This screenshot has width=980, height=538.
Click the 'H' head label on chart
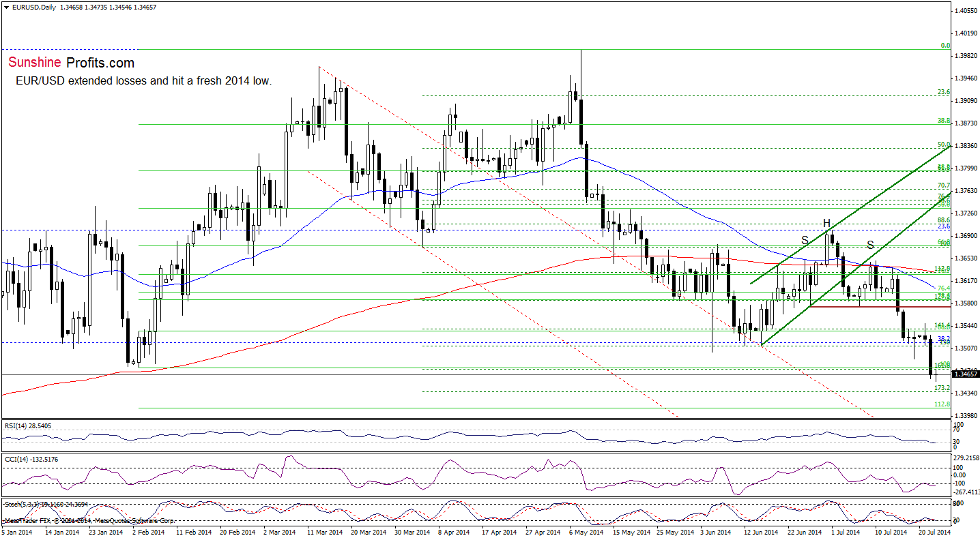(x=826, y=223)
